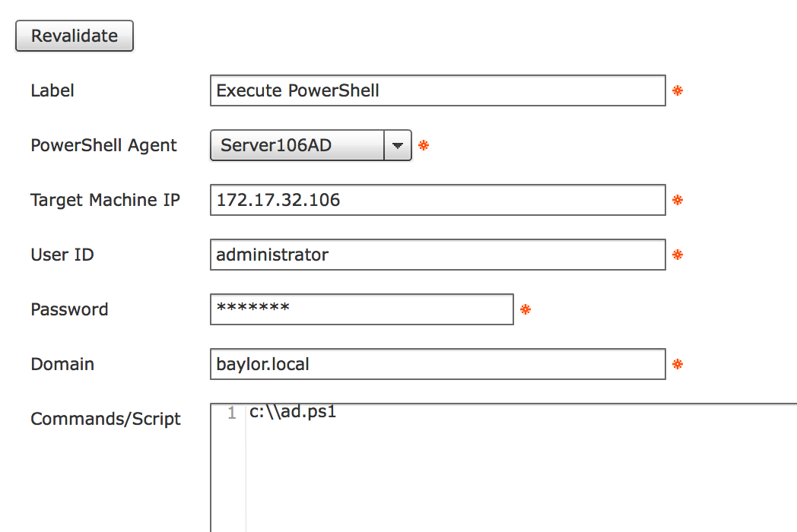797x532 pixels.
Task: Place cursor in the Commands/Script editor
Action: [x=521, y=467]
